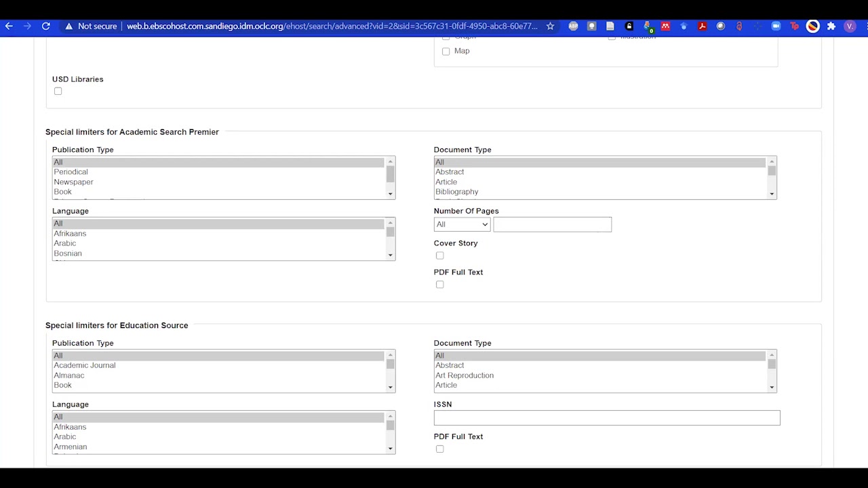Select Art Reproduction document type
The image size is (868, 488).
tap(600, 375)
